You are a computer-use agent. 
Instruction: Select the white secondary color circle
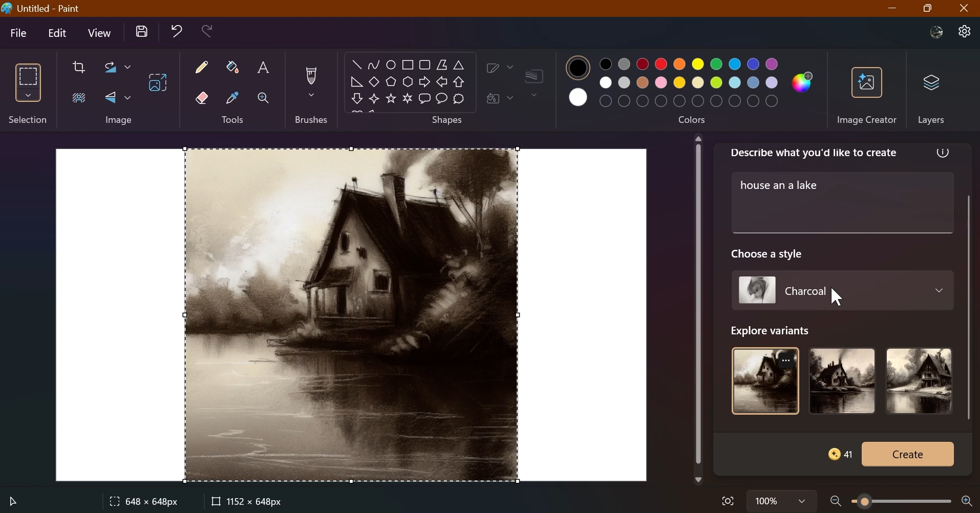point(579,98)
